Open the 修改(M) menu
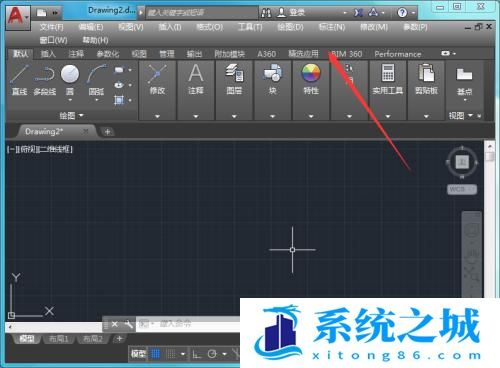Viewport: 500px width, 368px height. point(374,27)
